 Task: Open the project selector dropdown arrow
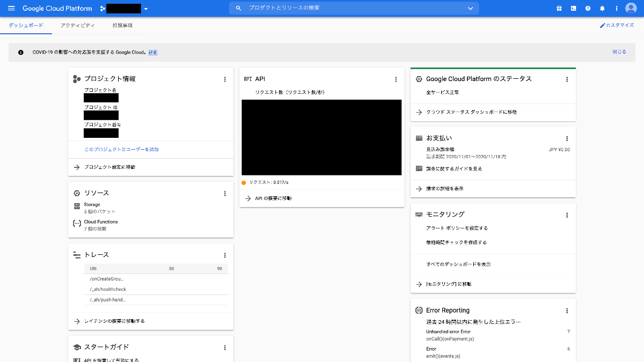coord(146,9)
